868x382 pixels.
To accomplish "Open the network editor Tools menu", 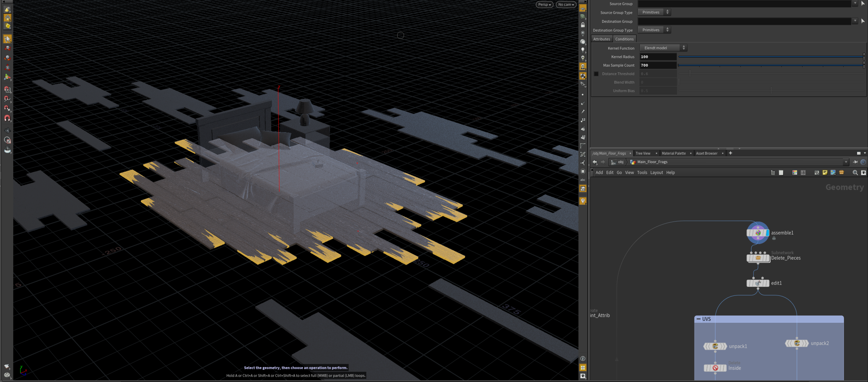I will point(642,173).
